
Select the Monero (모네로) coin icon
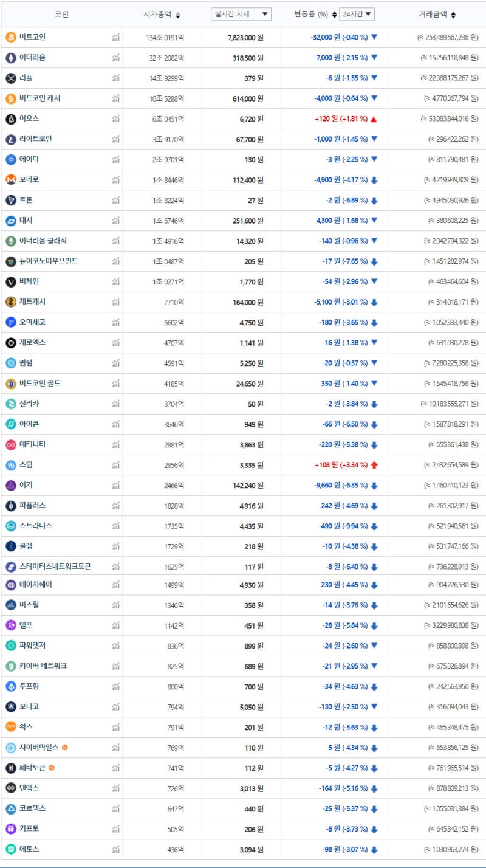pos(10,180)
